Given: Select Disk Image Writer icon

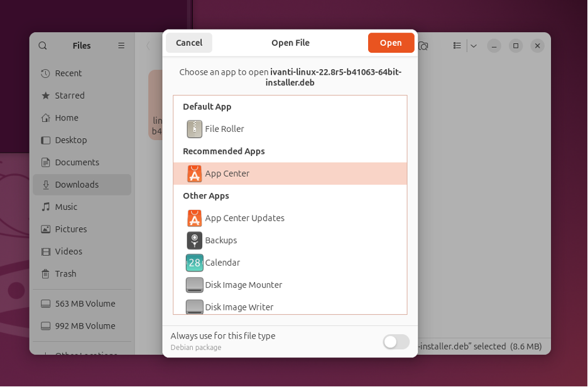Looking at the screenshot, I should click(x=194, y=307).
